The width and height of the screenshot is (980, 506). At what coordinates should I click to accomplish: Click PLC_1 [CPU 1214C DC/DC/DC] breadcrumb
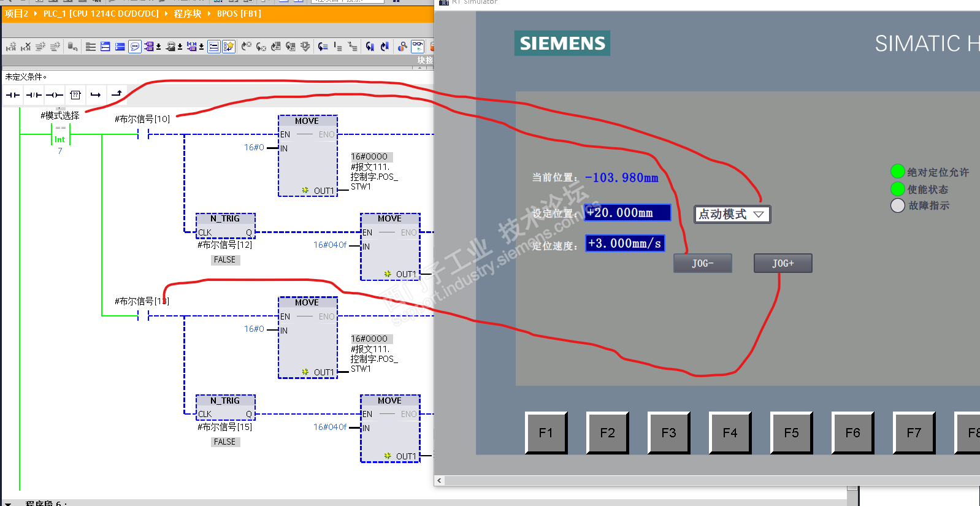click(101, 13)
